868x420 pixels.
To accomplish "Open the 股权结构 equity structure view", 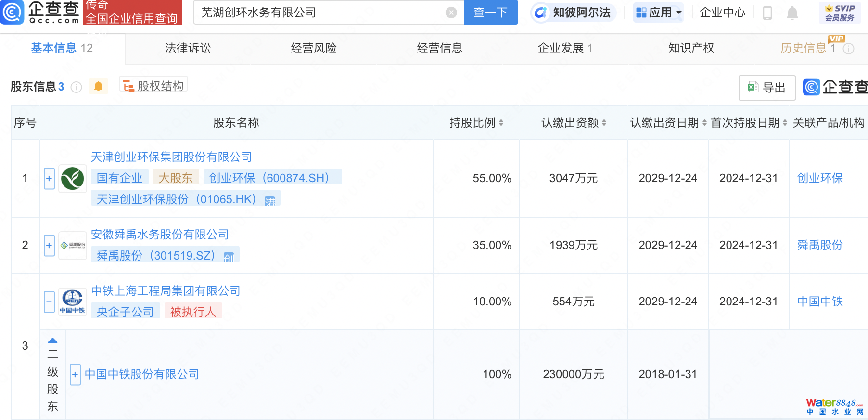I will 154,86.
